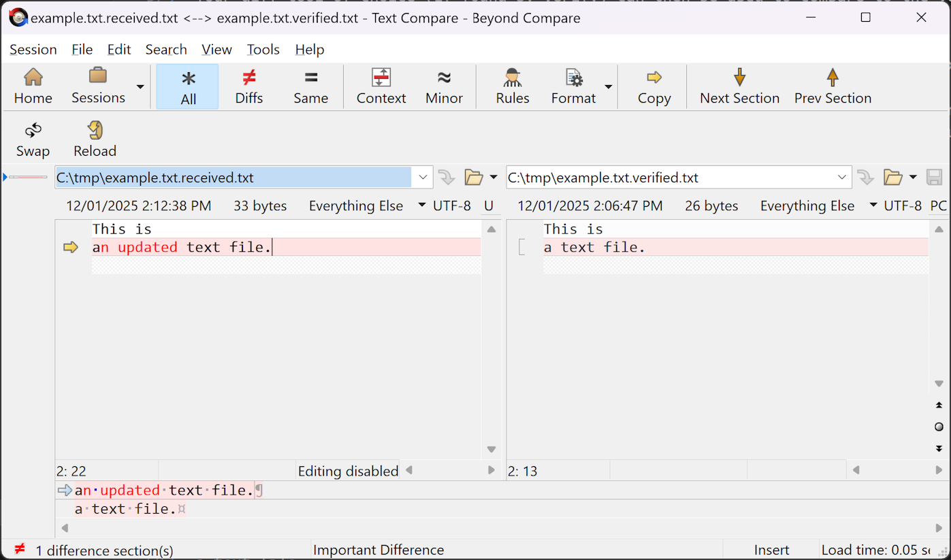Viewport: 951px width, 560px height.
Task: Toggle Context lines display
Action: (x=381, y=86)
